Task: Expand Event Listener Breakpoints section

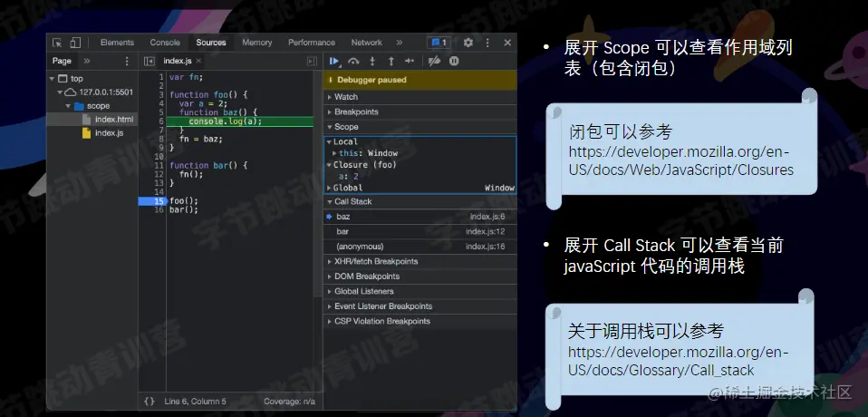Action: point(420,306)
